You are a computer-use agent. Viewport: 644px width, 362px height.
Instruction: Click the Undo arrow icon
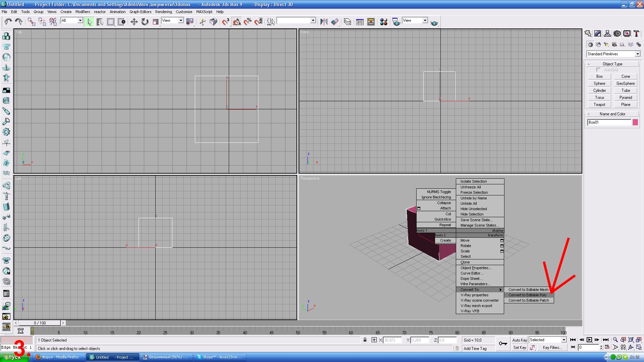coord(8,22)
